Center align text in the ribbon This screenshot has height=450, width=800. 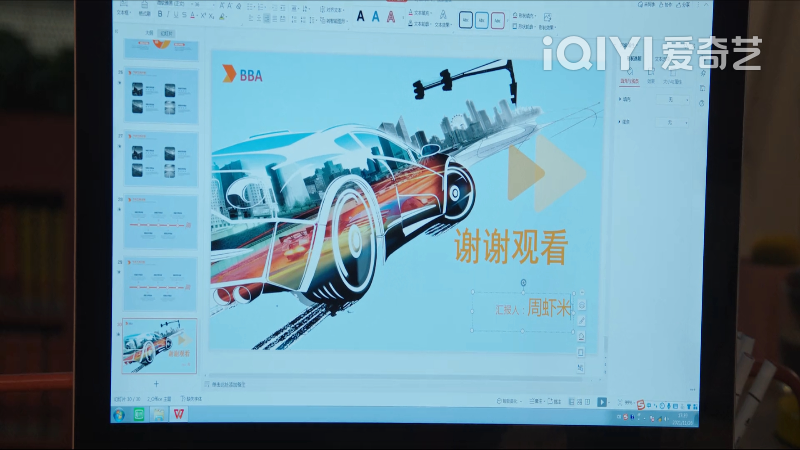[259, 18]
